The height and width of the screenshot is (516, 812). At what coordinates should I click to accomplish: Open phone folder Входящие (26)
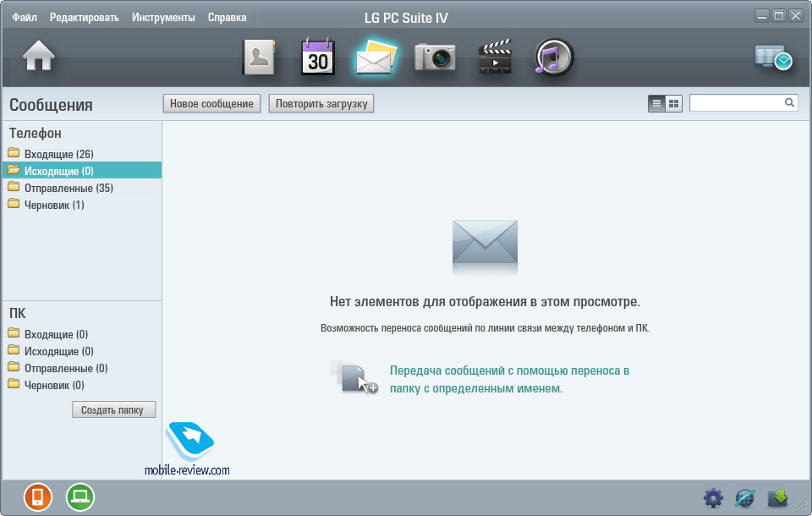coord(82,154)
